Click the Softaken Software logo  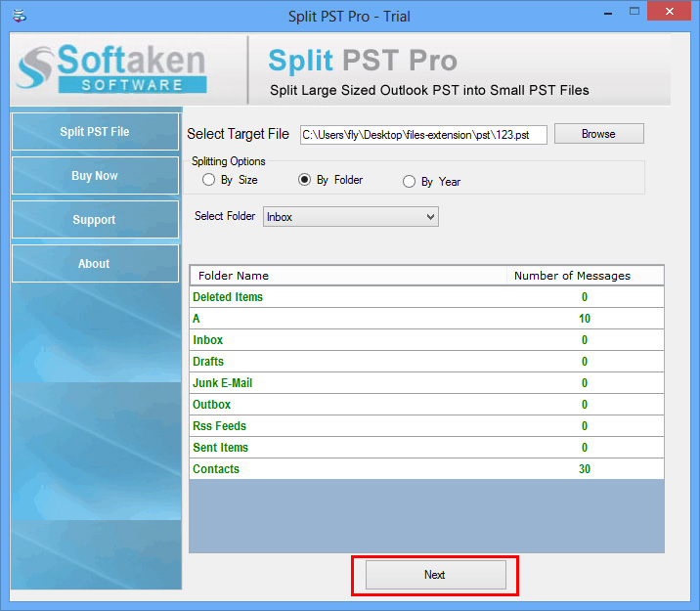[111, 68]
